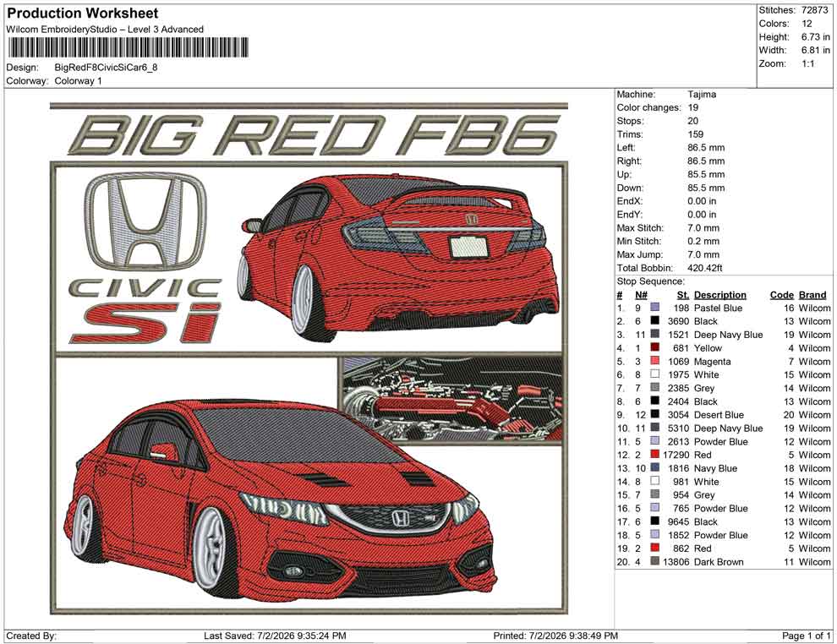The width and height of the screenshot is (837, 644).
Task: Click the Dark Brown swatch in row 20
Action: (654, 561)
